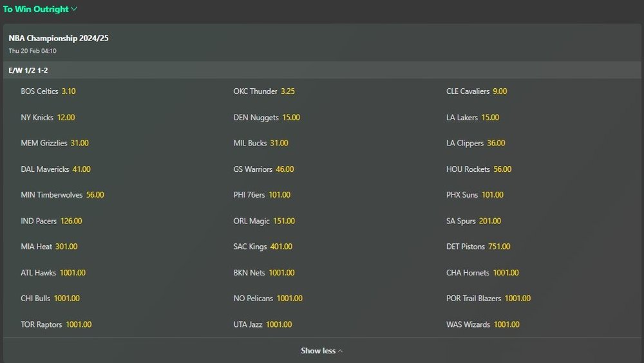This screenshot has height=363, width=644.
Task: Select MIL Bucks odds 31.00
Action: [x=279, y=144]
